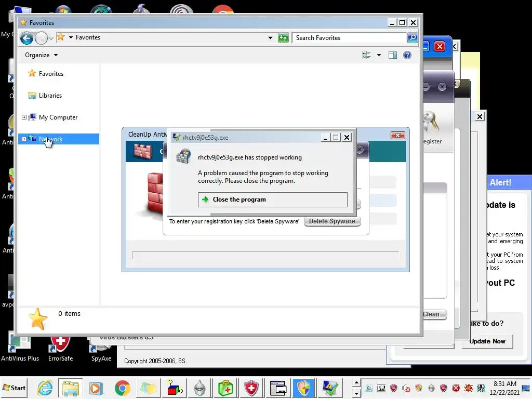This screenshot has height=399, width=532.
Task: Click the Delete Spyware button
Action: coord(332,221)
